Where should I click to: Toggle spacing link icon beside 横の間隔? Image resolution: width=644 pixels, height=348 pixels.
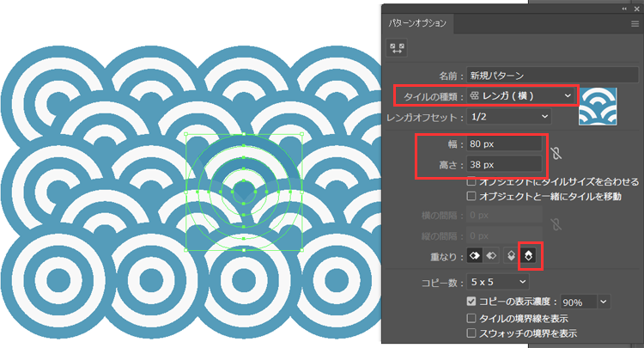point(556,224)
